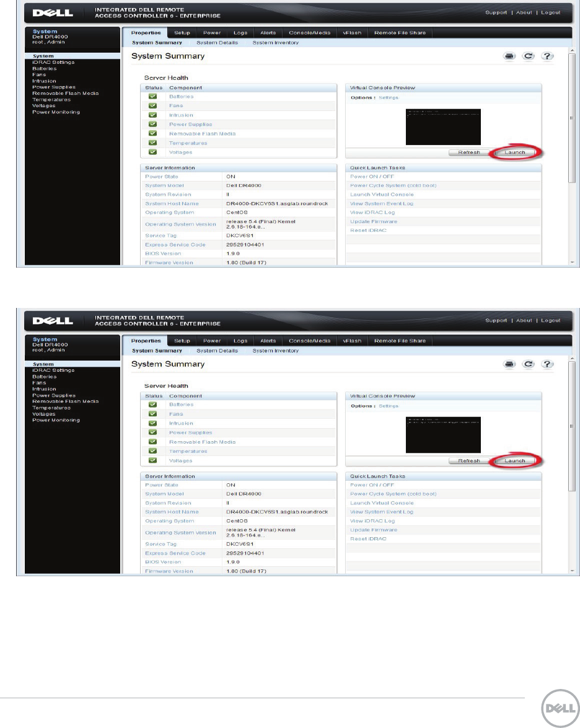580x728 pixels.
Task: Click Logout link in lower header
Action: coord(551,320)
